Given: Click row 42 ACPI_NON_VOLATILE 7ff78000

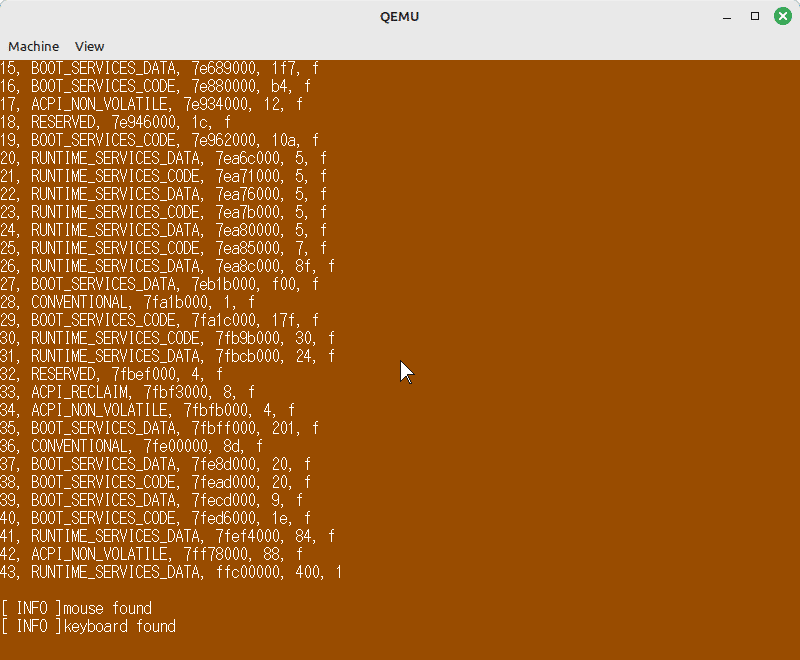Looking at the screenshot, I should [152, 554].
